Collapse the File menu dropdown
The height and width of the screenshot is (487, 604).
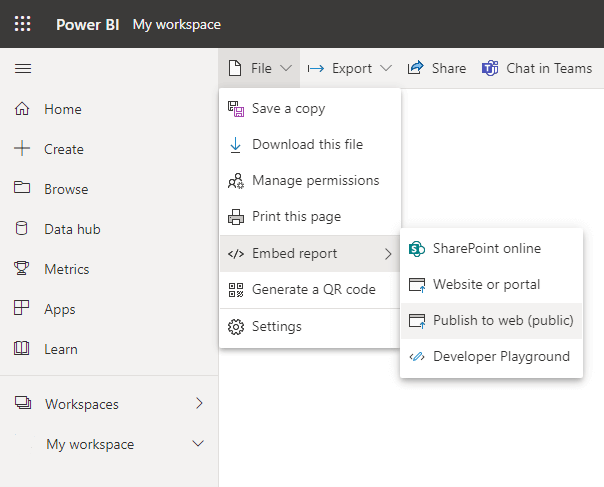click(x=260, y=68)
